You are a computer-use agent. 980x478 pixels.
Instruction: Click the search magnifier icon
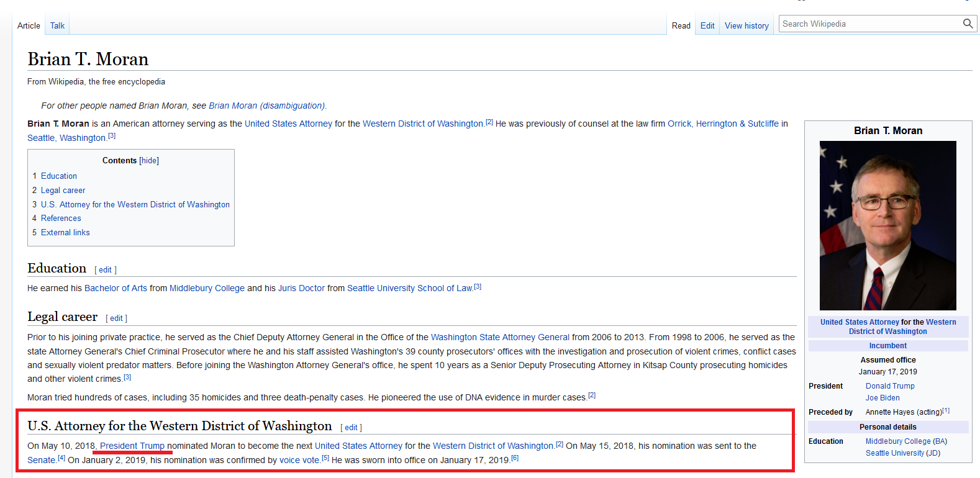968,24
